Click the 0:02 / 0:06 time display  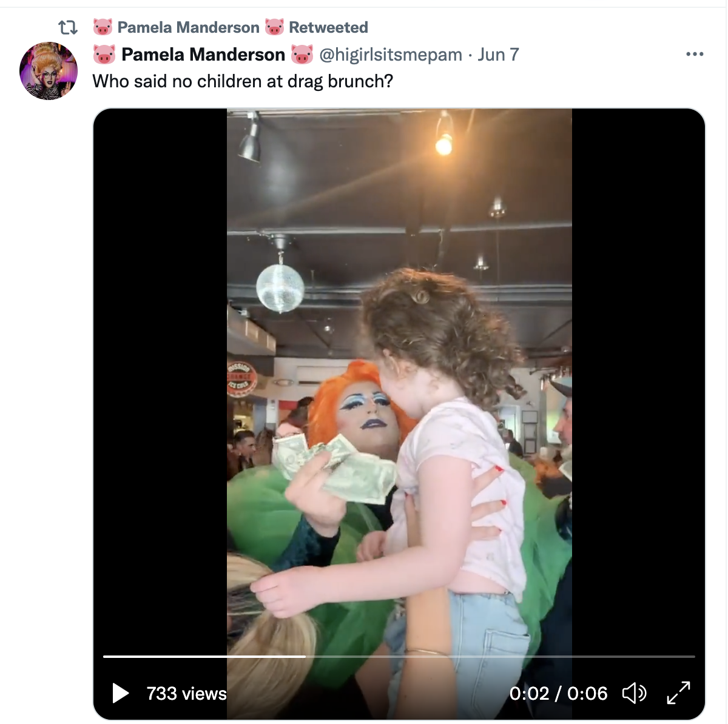[558, 693]
